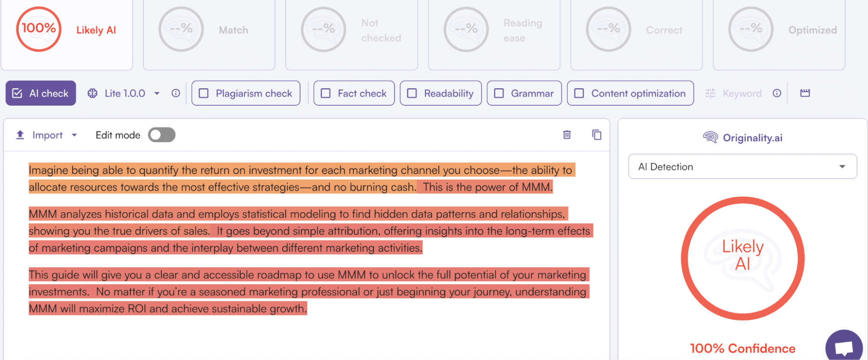The height and width of the screenshot is (360, 868).
Task: Click the brain model icon beside Lite 1.0.0
Action: (92, 93)
